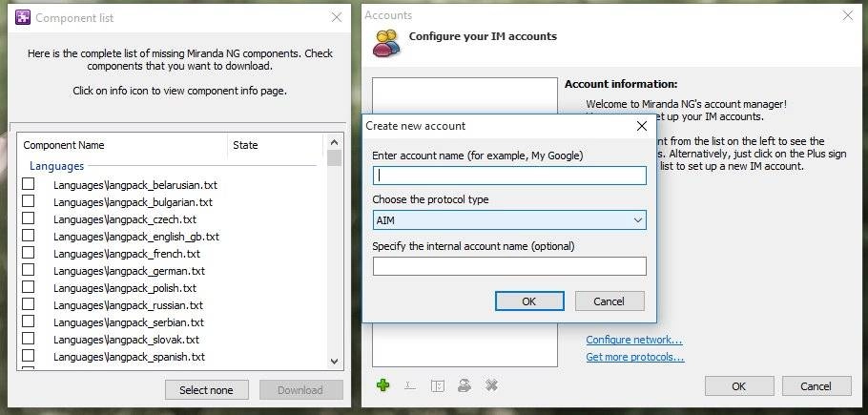Check the langpack_polish.txt checkbox
Viewport: 868px width, 415px height.
[x=29, y=286]
